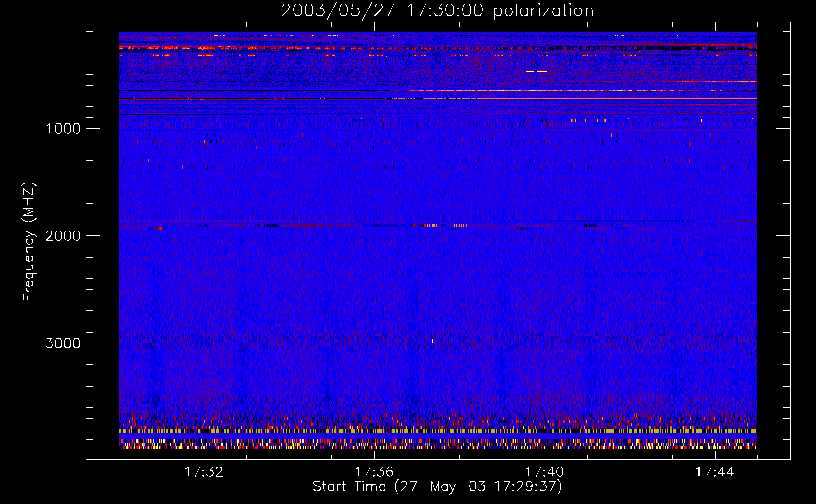Image resolution: width=816 pixels, height=504 pixels.
Task: Select the 3000 frequency tick label
Action: (x=63, y=343)
